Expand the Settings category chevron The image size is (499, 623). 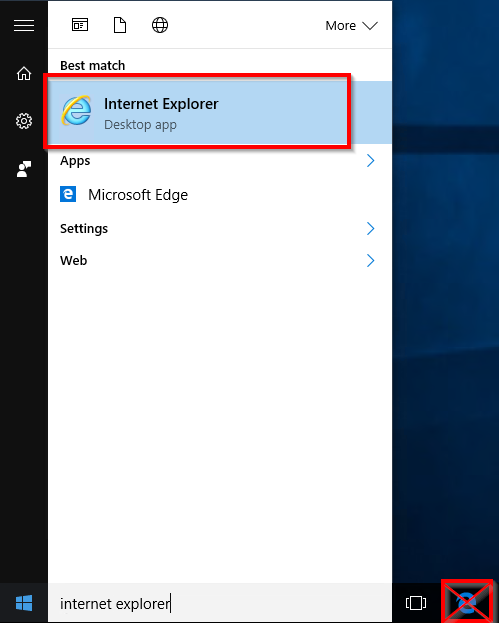370,228
